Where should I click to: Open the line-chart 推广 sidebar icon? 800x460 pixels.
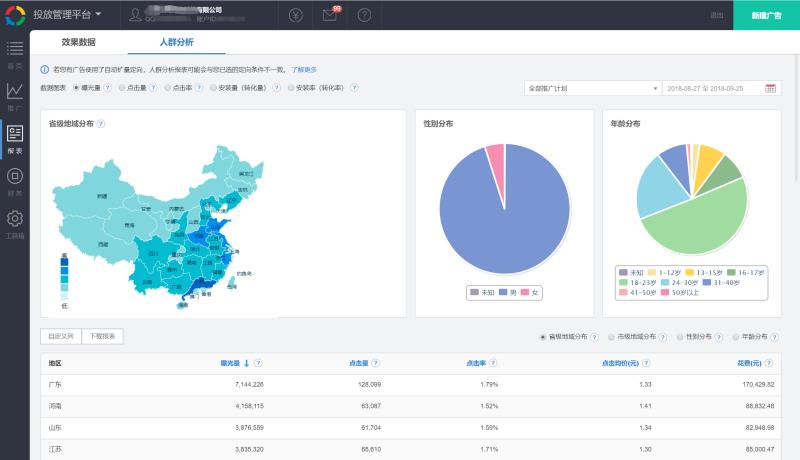point(15,91)
